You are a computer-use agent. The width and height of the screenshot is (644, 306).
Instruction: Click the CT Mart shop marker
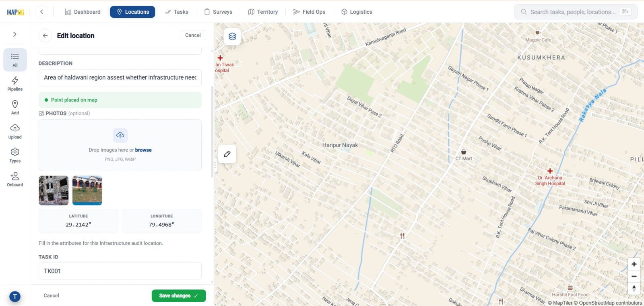[x=464, y=152]
